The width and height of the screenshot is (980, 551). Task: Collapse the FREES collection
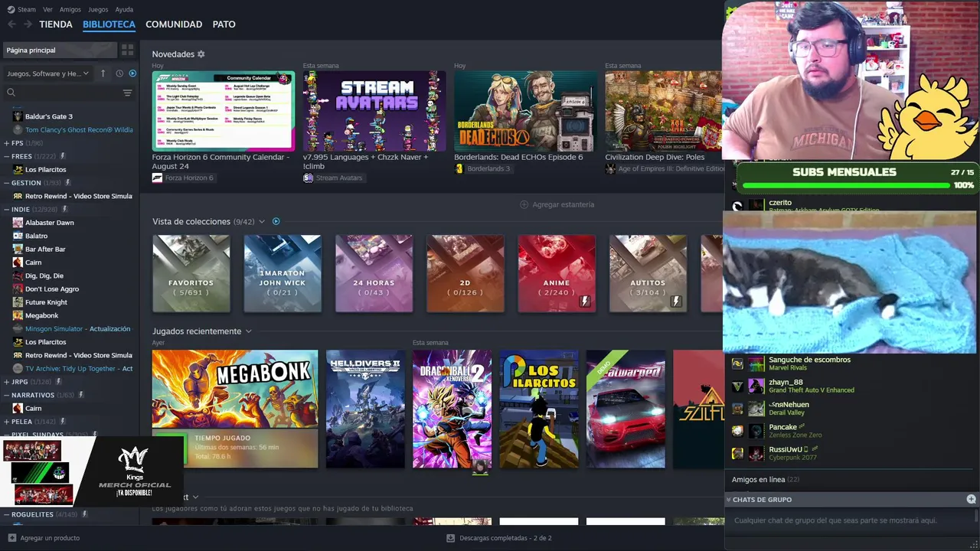click(7, 156)
